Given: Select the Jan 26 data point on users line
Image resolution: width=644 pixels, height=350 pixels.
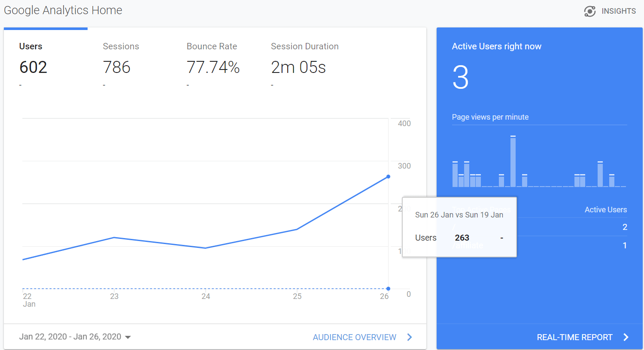Looking at the screenshot, I should 388,177.
